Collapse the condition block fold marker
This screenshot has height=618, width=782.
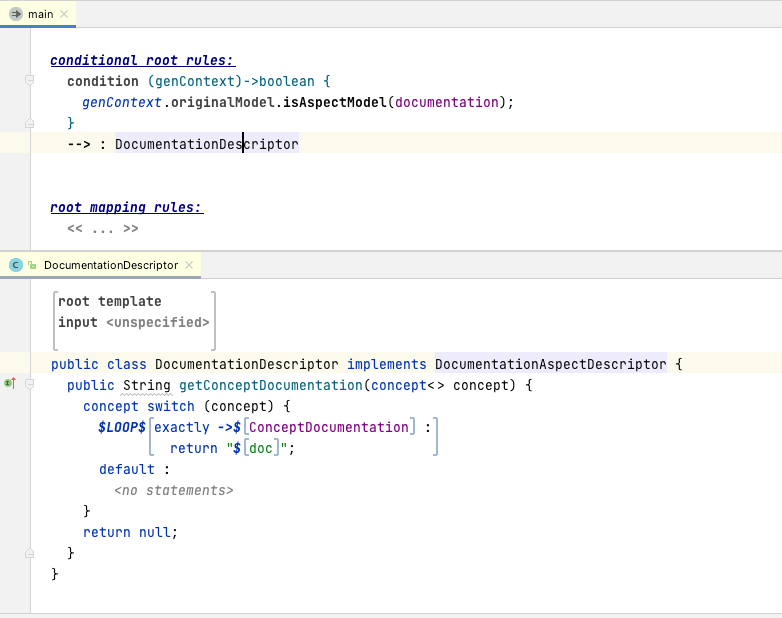pos(29,81)
